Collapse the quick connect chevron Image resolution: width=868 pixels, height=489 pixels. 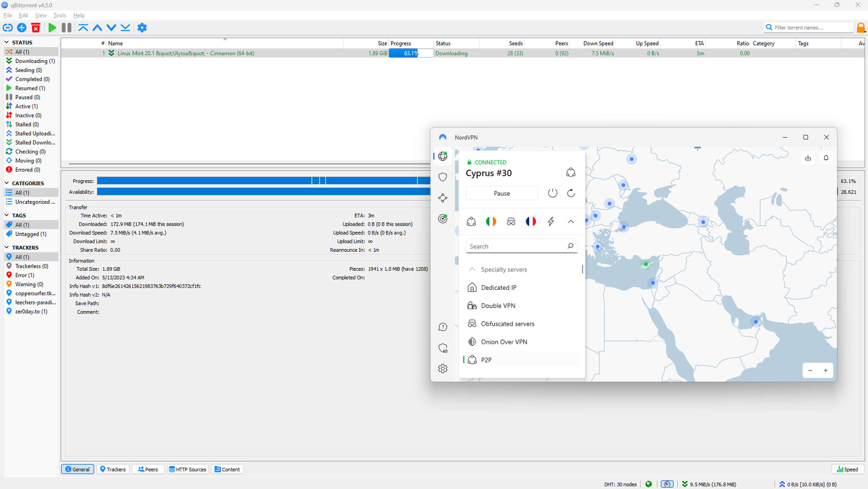[571, 222]
